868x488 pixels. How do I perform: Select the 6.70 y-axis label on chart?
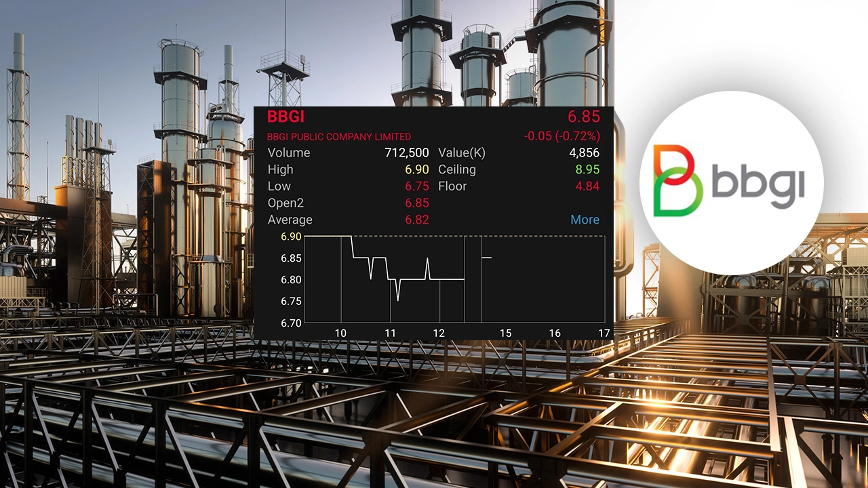(x=291, y=323)
